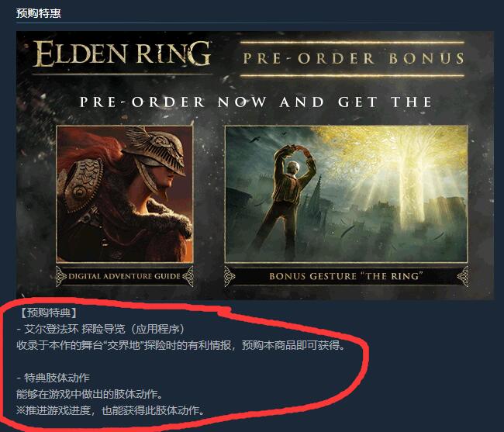This screenshot has height=432, width=504.
Task: Click the PRE-ORDER BONUS title
Action: pos(354,58)
